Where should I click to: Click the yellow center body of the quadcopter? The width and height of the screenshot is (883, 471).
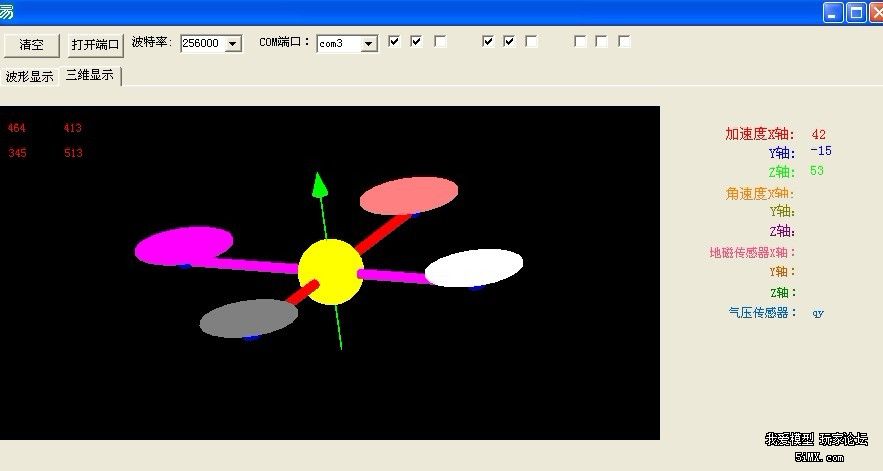(x=330, y=272)
